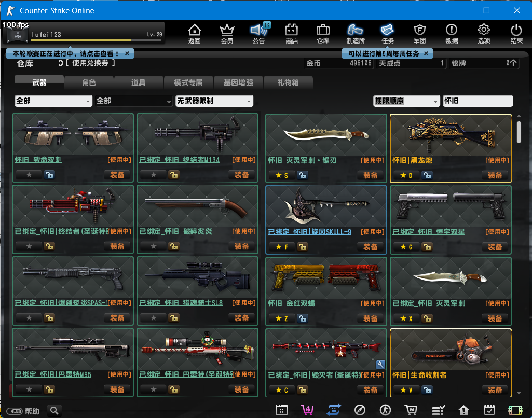Click the 怀旧 search input field
Image resolution: width=532 pixels, height=418 pixels.
[478, 101]
